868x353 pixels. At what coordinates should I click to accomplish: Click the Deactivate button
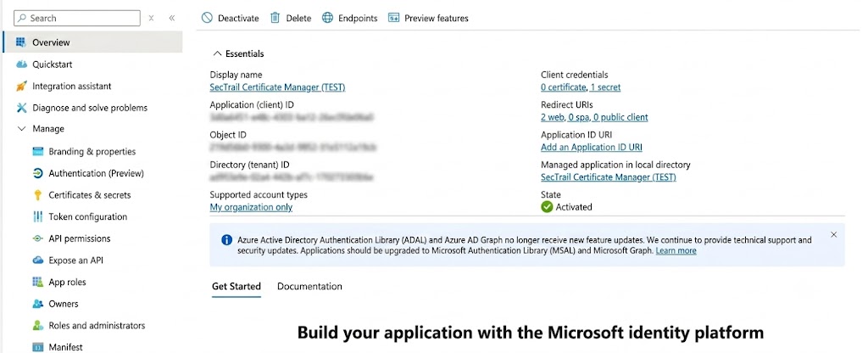coord(231,18)
